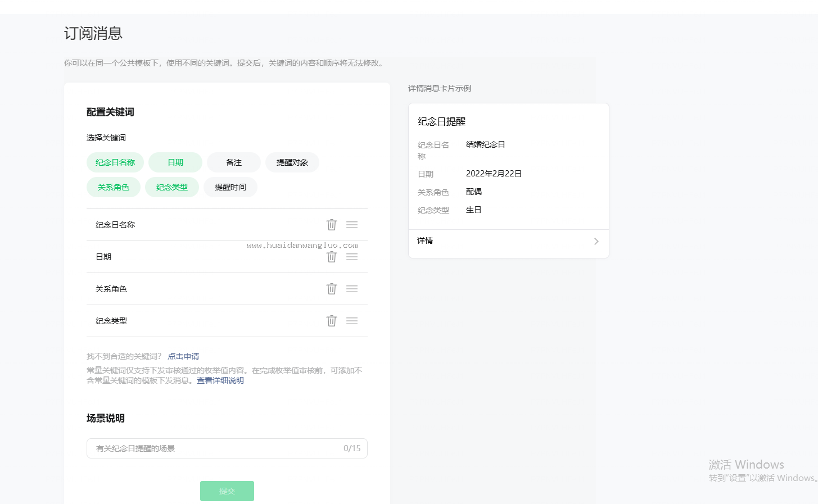Click the 2022年2月22日 date value
818x504 pixels.
[x=494, y=174]
